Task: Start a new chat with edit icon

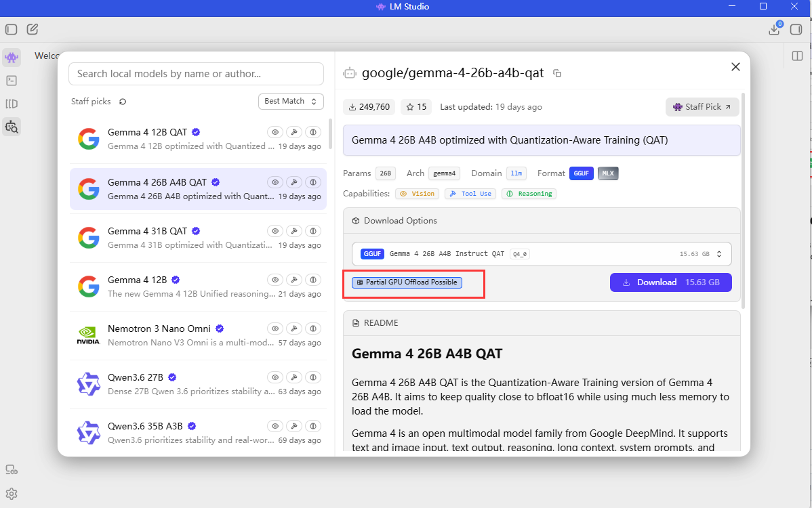Action: [x=32, y=30]
